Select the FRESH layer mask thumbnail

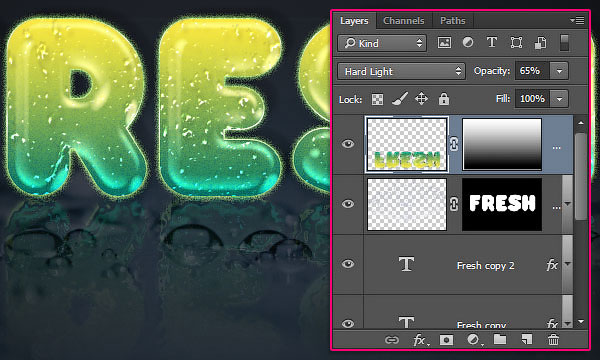pos(502,204)
